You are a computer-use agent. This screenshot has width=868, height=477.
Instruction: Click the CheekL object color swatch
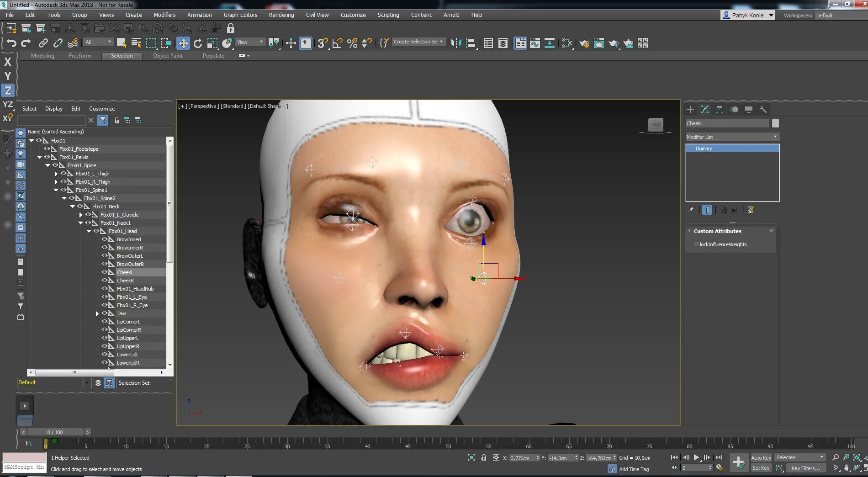point(775,123)
